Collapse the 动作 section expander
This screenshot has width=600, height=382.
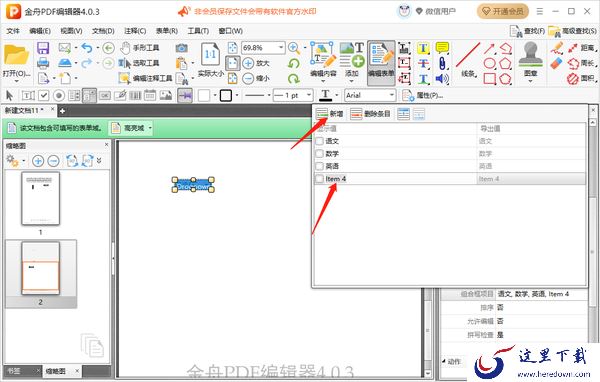click(444, 361)
